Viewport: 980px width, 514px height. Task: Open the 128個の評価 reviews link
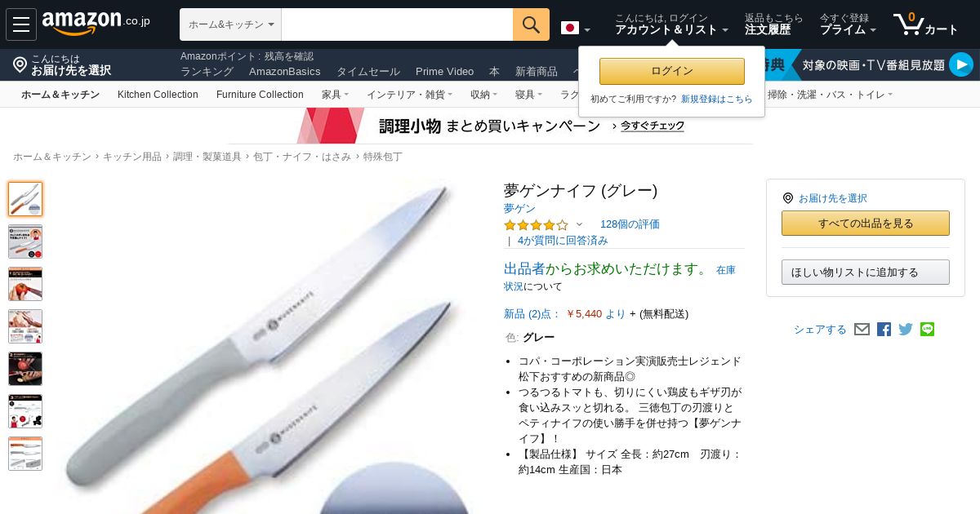[x=630, y=224]
